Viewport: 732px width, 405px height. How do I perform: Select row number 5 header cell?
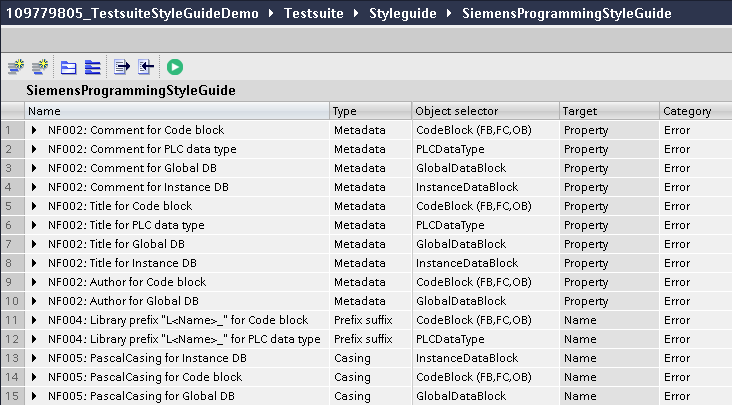coord(13,206)
